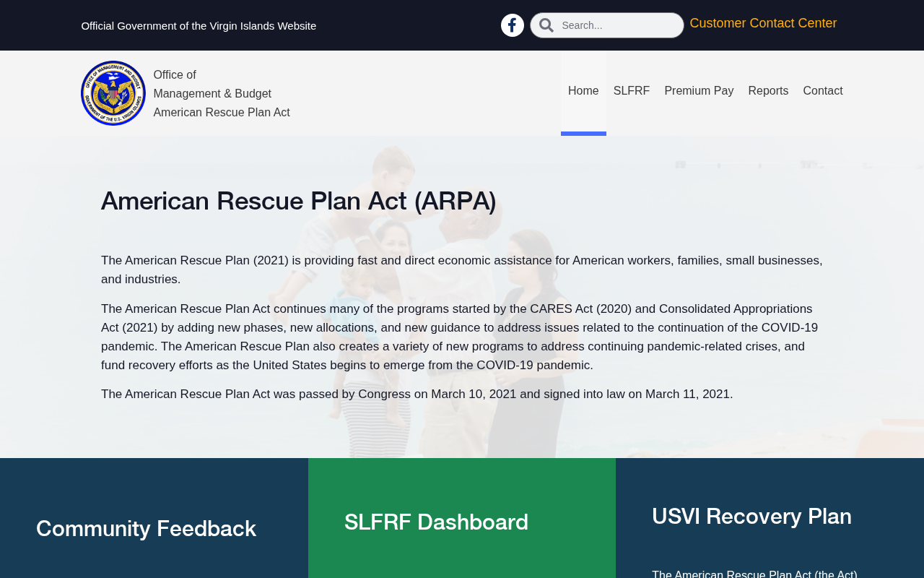Image resolution: width=924 pixels, height=578 pixels.
Task: Open the Facebook page icon
Action: click(513, 25)
